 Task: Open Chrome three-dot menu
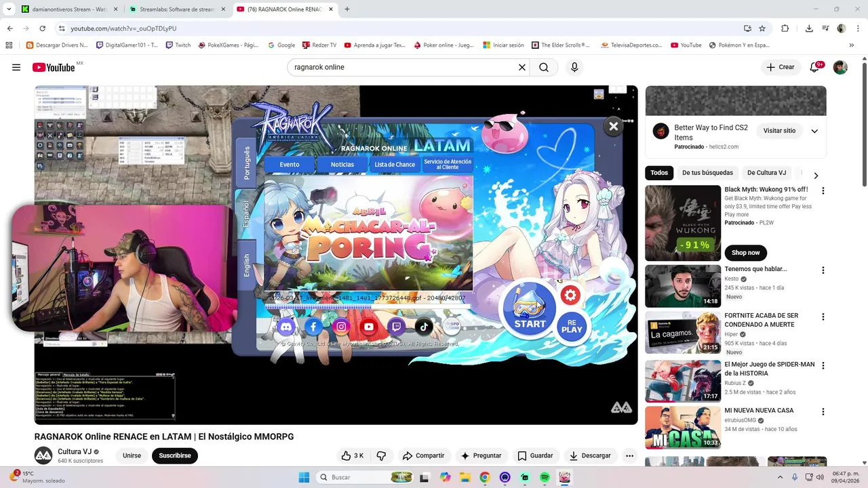point(858,28)
